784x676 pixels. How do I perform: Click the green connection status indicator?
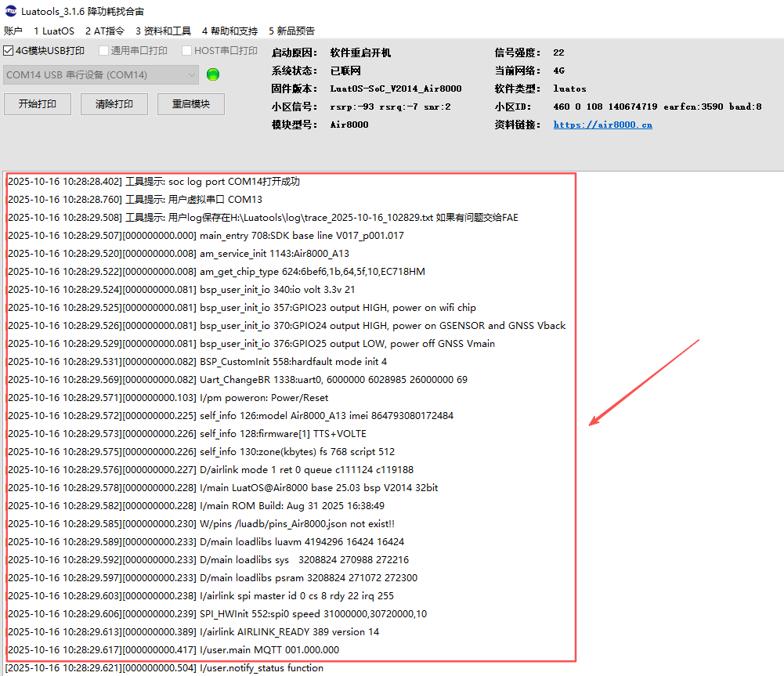tap(213, 75)
